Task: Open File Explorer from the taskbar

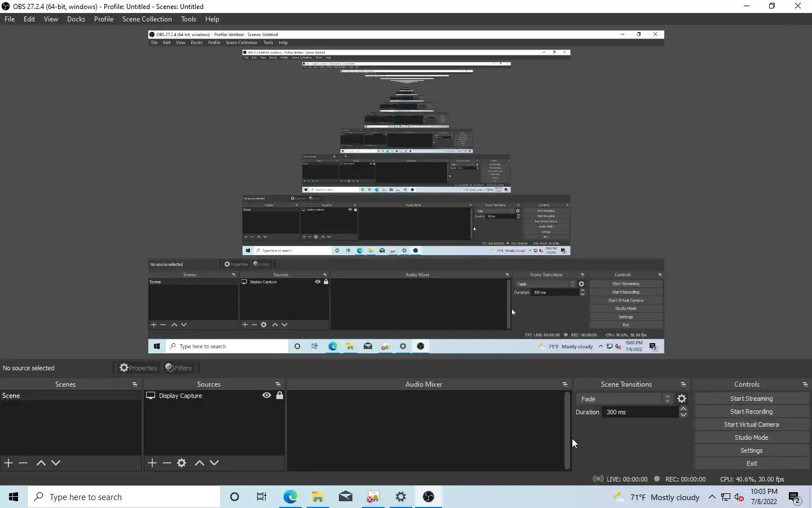Action: coord(318,497)
